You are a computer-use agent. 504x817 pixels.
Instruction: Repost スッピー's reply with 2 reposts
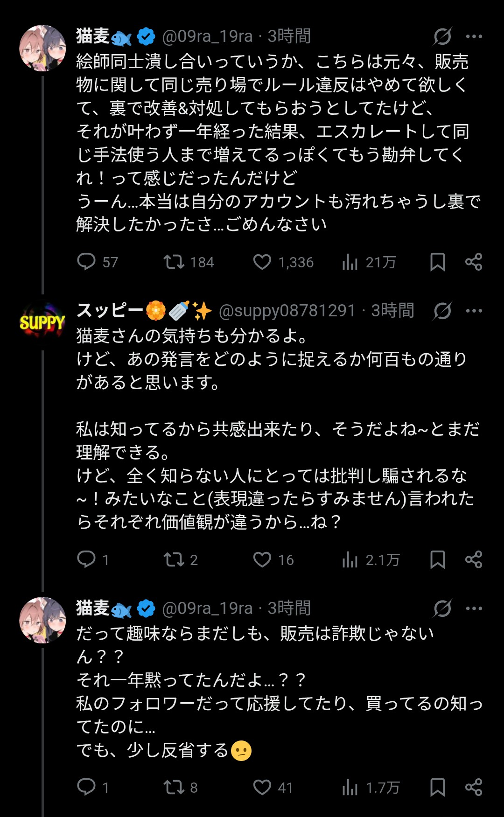(x=174, y=559)
